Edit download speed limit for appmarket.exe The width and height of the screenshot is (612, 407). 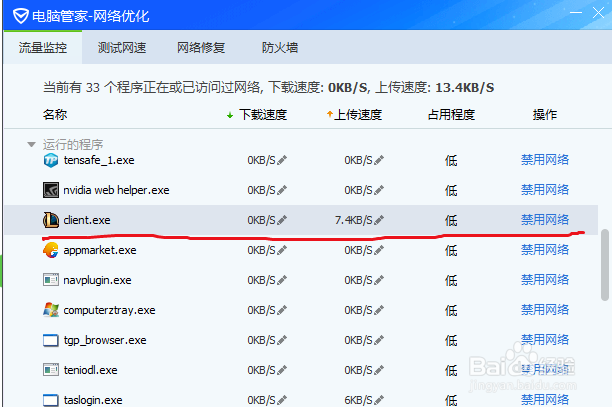(282, 250)
